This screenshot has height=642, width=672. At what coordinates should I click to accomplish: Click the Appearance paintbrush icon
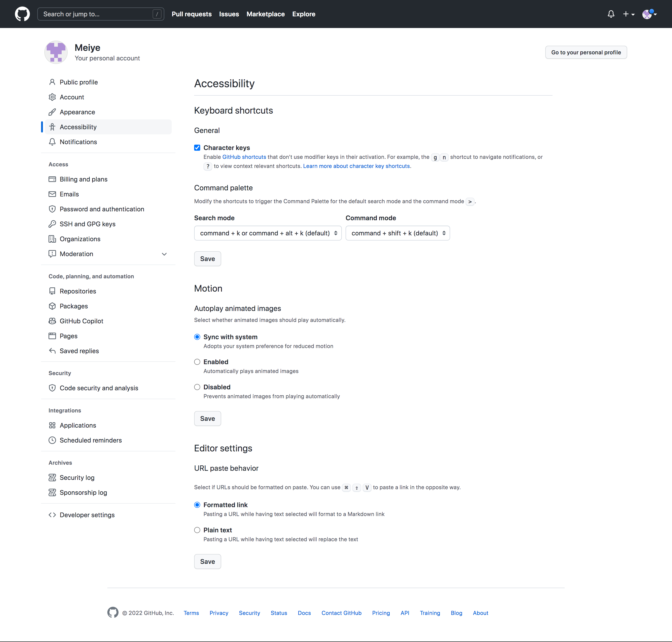(52, 112)
